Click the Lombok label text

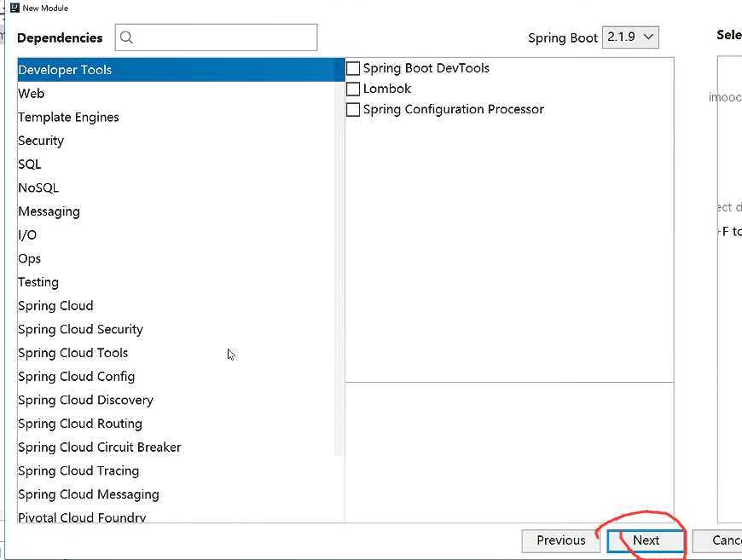click(x=387, y=89)
